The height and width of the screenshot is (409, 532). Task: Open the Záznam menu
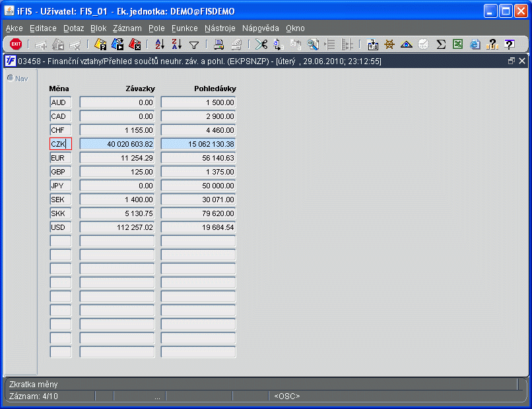127,28
